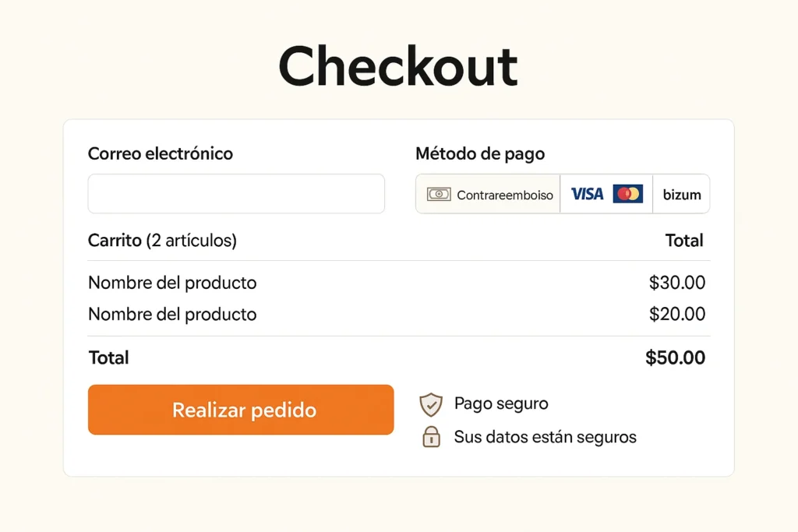Image resolution: width=798 pixels, height=532 pixels.
Task: Choose Contrareembolso as payment method
Action: [x=487, y=193]
